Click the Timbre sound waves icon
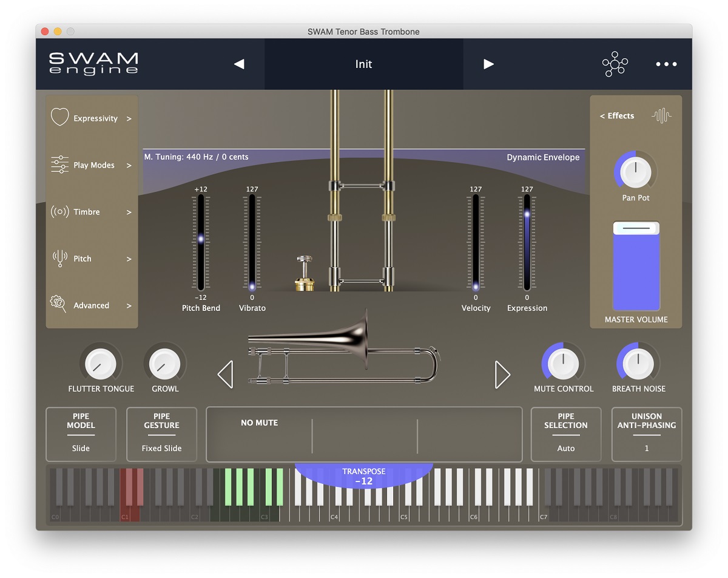This screenshot has width=728, height=578. [59, 212]
